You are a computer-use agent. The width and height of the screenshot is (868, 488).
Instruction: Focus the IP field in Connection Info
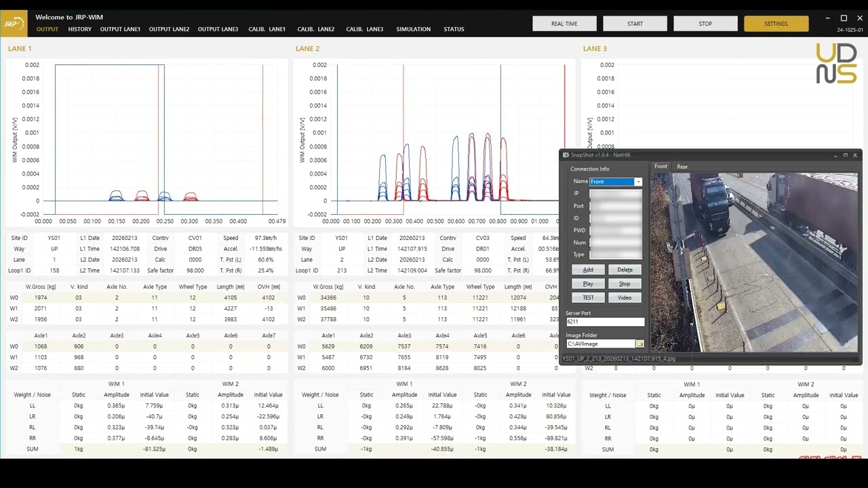[x=616, y=194]
